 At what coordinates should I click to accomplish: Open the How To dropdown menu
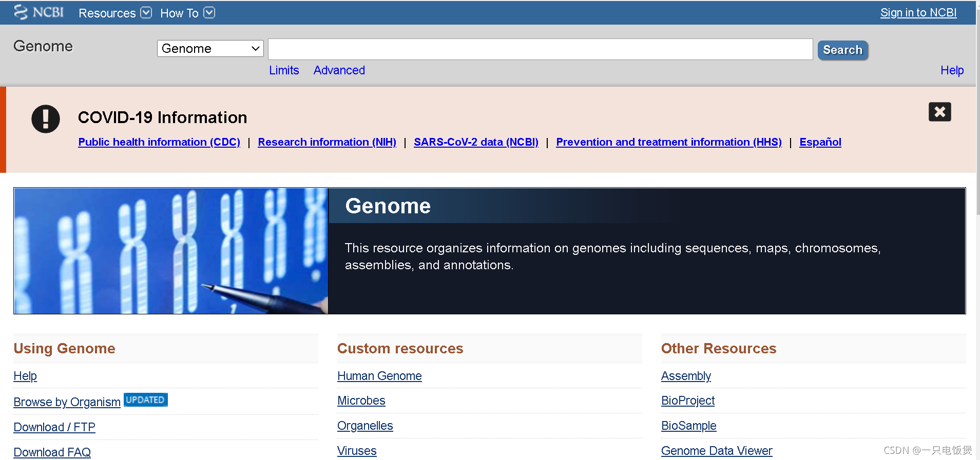pyautogui.click(x=187, y=13)
